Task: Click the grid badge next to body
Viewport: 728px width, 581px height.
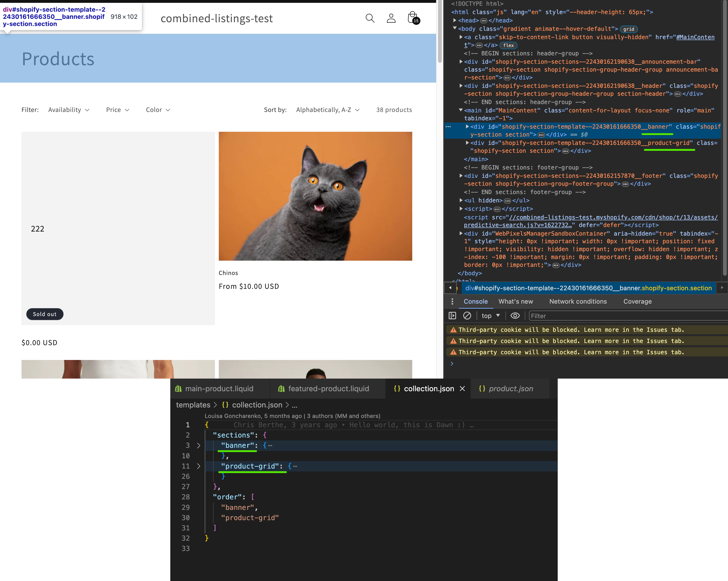Action: click(628, 29)
